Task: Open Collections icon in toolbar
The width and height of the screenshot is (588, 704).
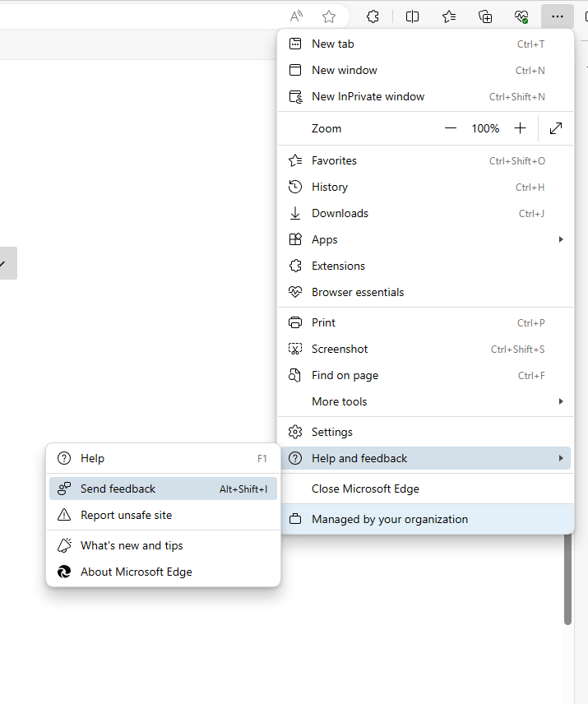Action: click(485, 17)
